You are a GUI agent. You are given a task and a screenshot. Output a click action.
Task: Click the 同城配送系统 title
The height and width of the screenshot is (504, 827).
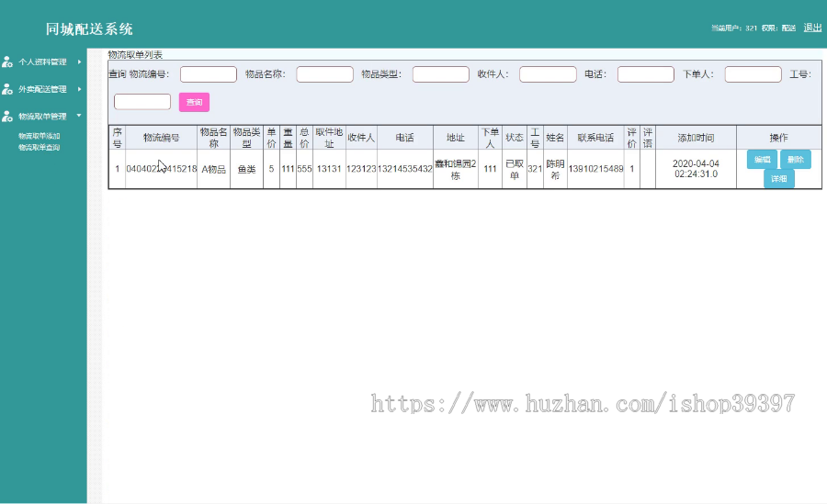point(88,29)
